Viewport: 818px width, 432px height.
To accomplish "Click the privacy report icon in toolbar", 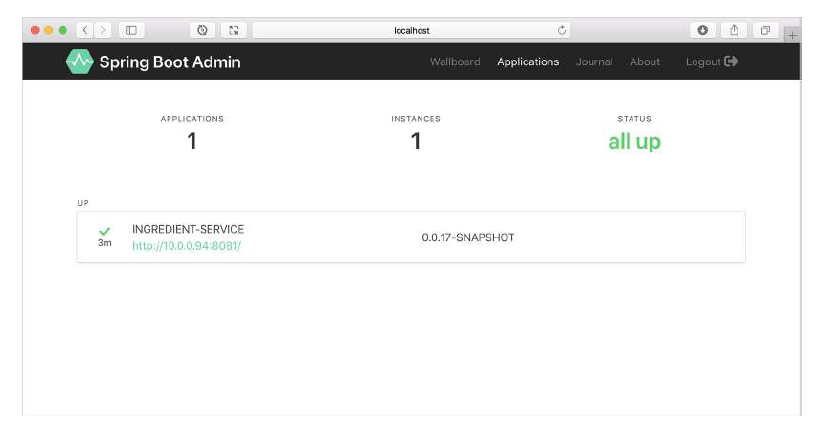I will pos(202,30).
